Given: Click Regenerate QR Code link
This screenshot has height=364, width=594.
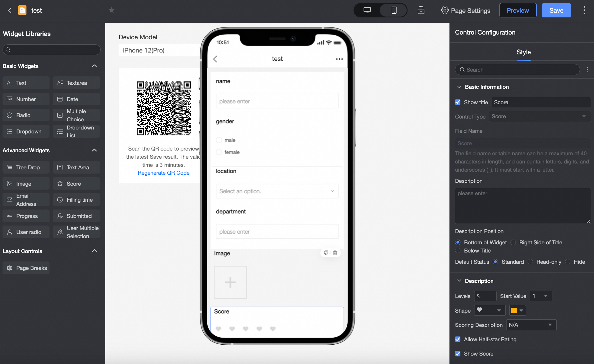Looking at the screenshot, I should tap(163, 173).
